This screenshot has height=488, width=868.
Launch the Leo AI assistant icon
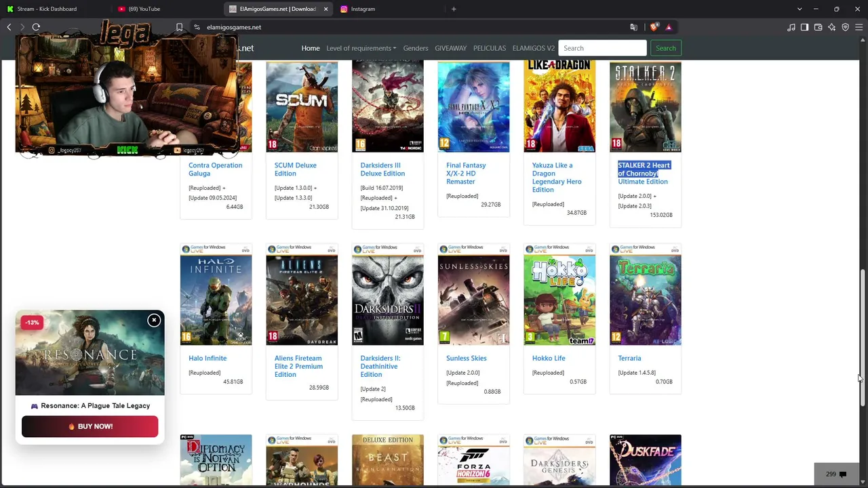tap(831, 27)
